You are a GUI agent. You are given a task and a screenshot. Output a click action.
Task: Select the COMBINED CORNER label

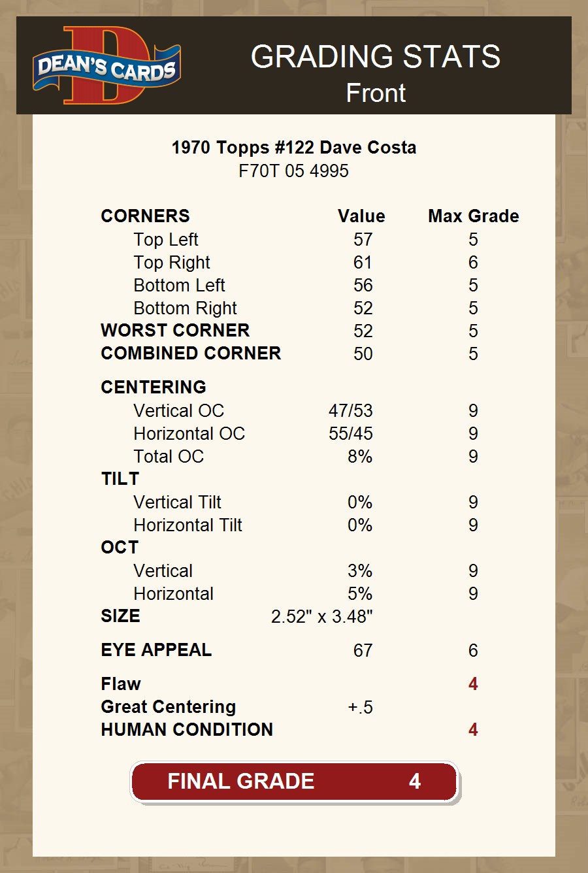(191, 354)
